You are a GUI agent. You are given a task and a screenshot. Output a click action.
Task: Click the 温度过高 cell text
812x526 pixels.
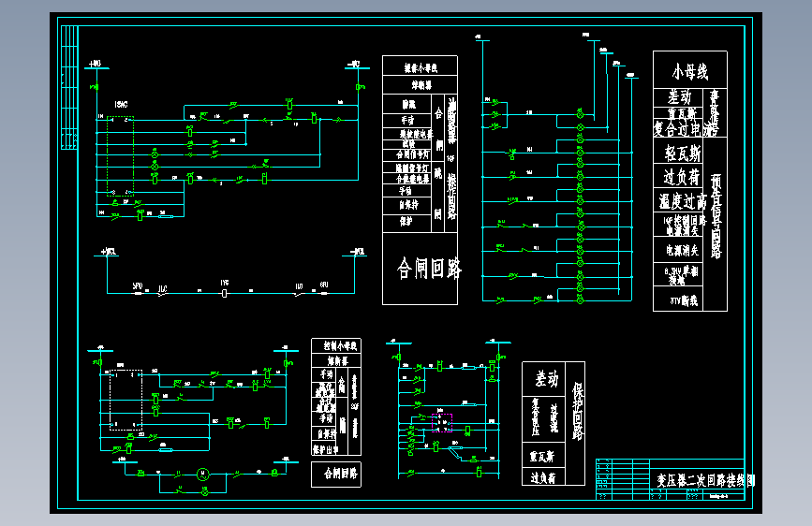[x=683, y=201]
